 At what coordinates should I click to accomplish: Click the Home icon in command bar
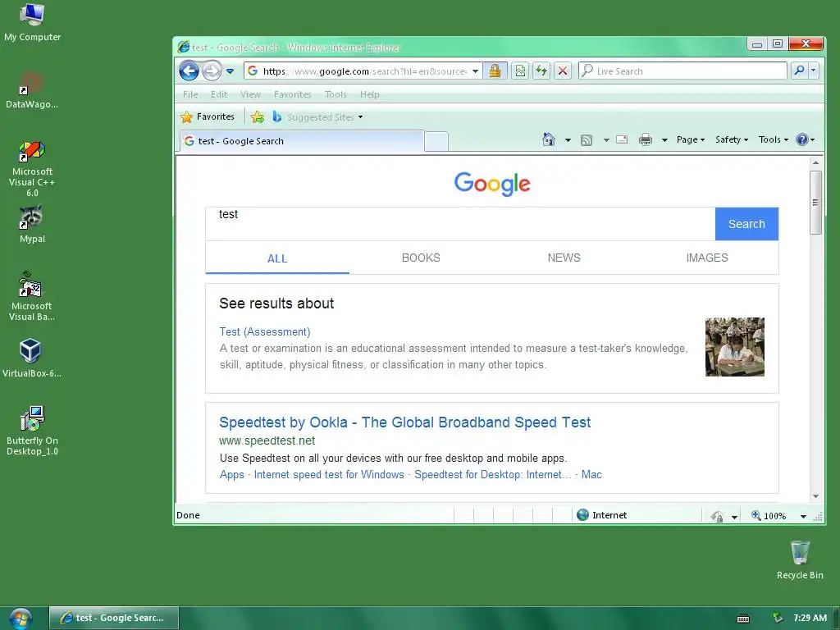point(549,139)
